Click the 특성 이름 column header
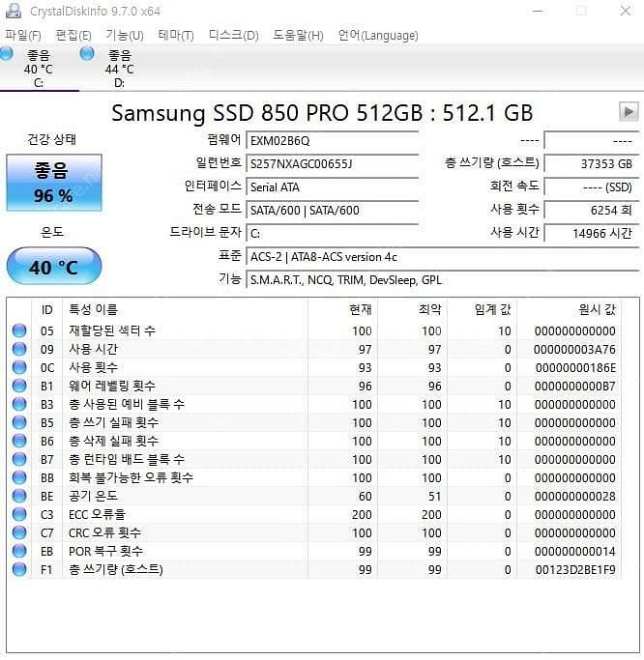The image size is (644, 660). 185,310
